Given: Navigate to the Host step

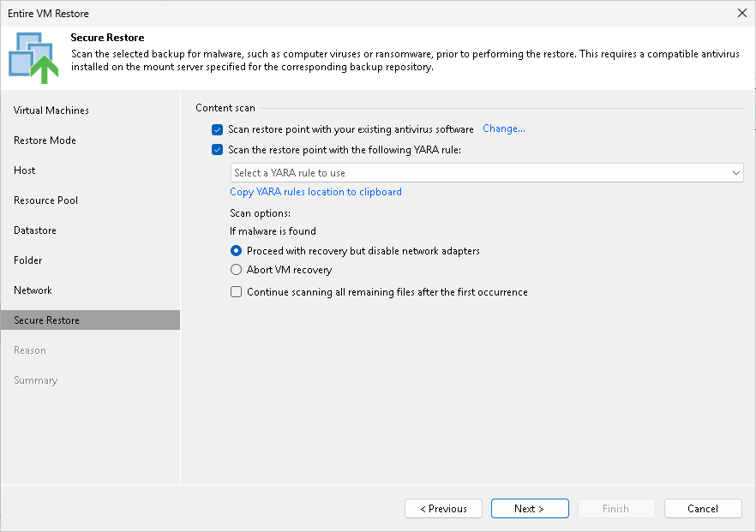Looking at the screenshot, I should coord(24,170).
